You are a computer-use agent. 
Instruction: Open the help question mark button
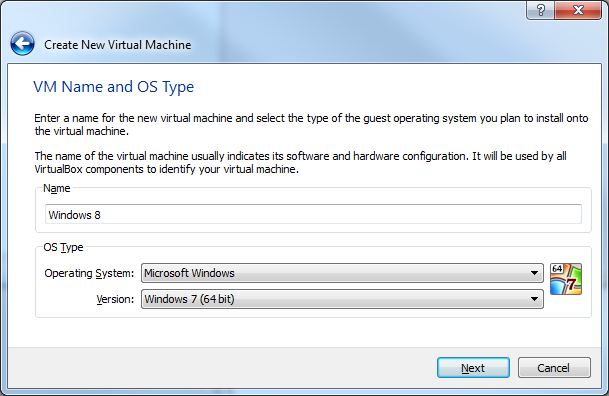click(x=540, y=10)
